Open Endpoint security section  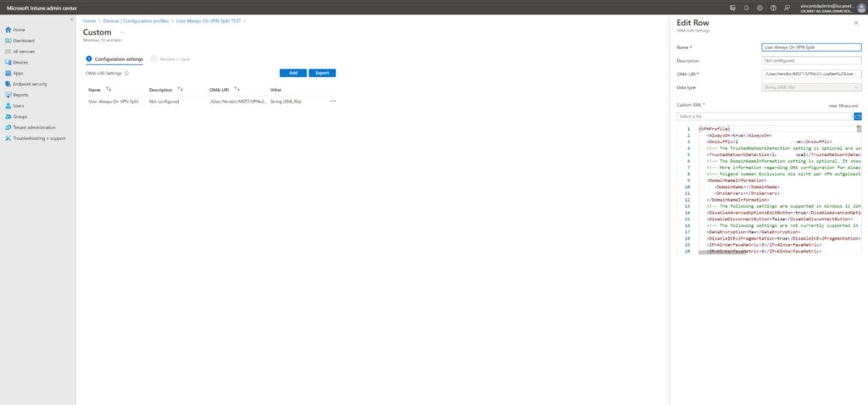[x=30, y=84]
